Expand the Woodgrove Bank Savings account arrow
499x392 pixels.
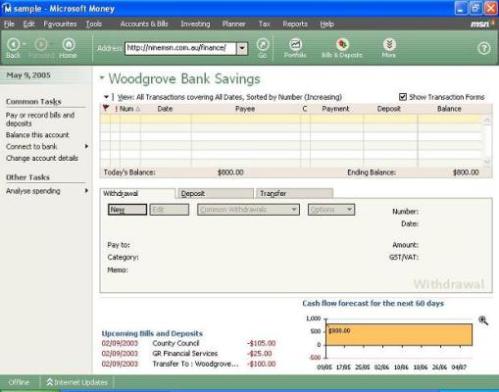[x=102, y=78]
